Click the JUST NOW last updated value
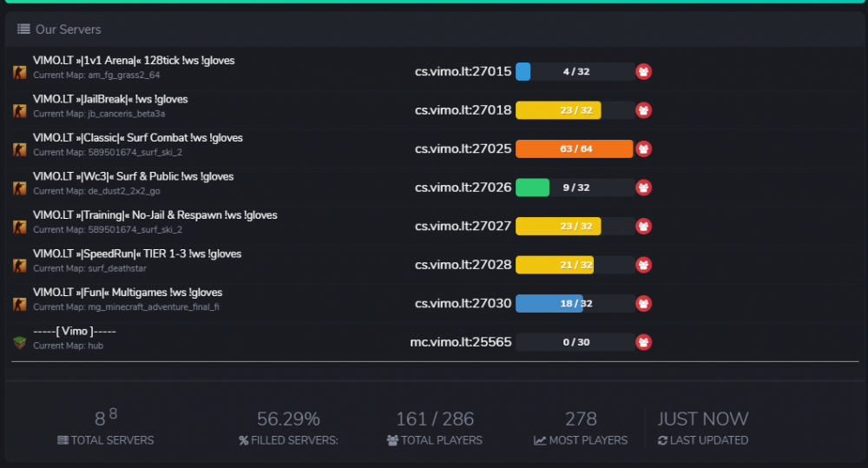The width and height of the screenshot is (868, 468). (x=703, y=419)
